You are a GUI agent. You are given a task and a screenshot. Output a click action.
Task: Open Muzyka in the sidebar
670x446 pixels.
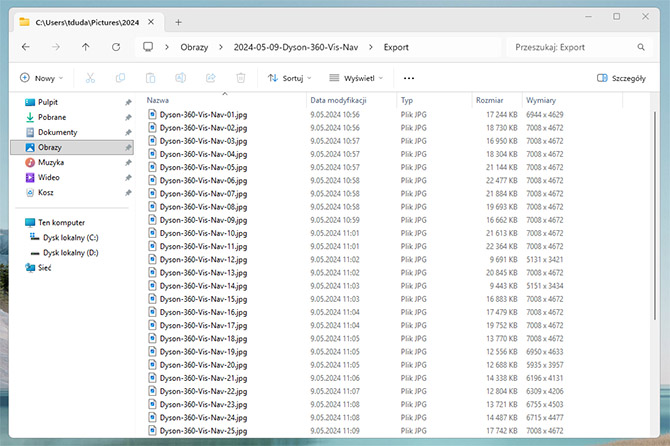[51, 162]
